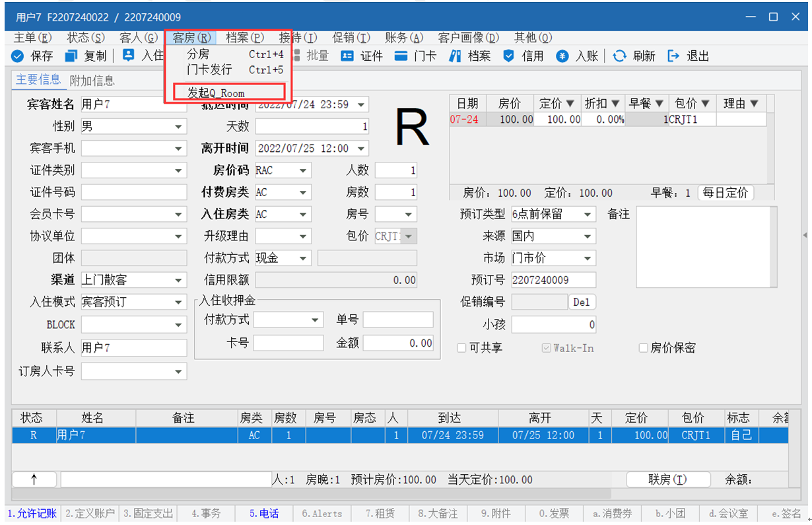Click the 退出 exit toolbar icon
This screenshot has height=525, width=812.
point(673,56)
